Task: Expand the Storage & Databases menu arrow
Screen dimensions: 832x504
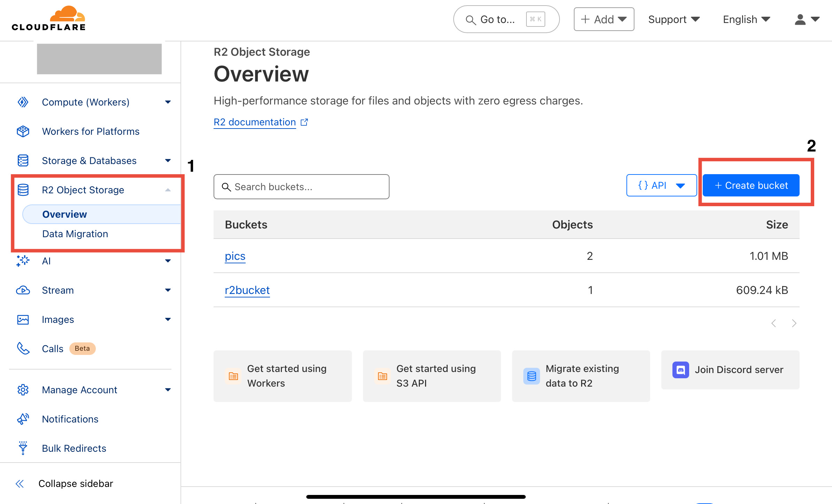Action: pyautogui.click(x=168, y=161)
